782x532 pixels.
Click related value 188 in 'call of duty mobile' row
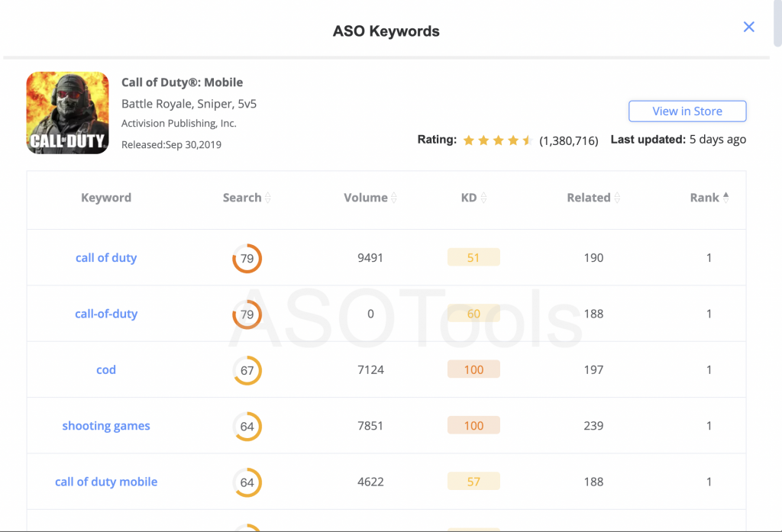[x=593, y=482]
